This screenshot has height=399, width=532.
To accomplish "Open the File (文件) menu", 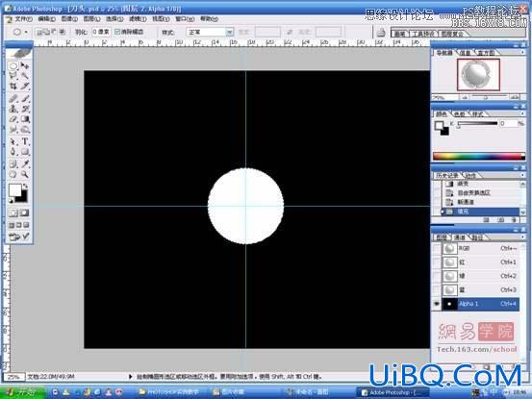I will pos(23,19).
